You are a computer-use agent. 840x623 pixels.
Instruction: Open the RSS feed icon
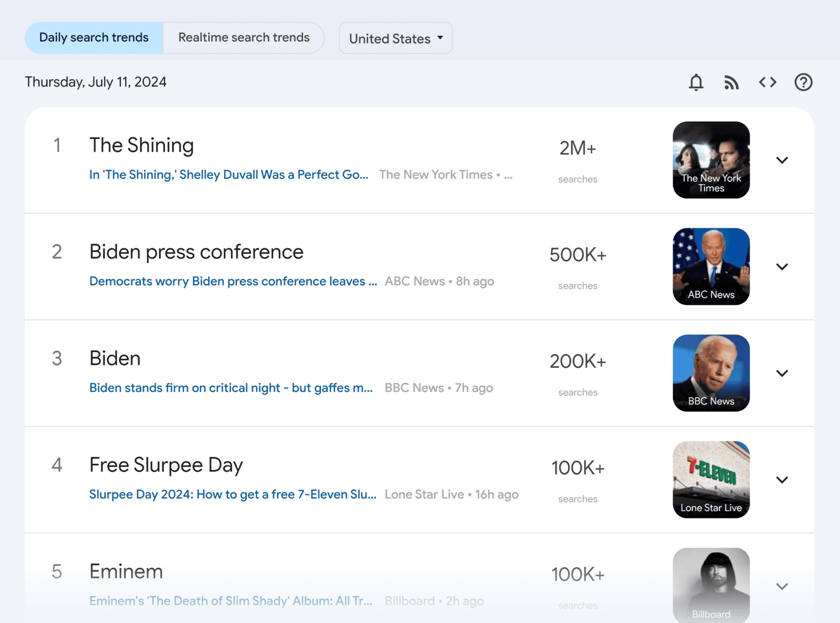(x=731, y=82)
